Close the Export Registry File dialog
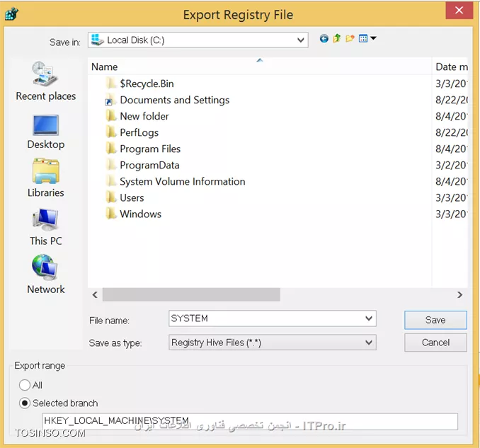Image resolution: width=480 pixels, height=448 pixels. click(x=459, y=11)
